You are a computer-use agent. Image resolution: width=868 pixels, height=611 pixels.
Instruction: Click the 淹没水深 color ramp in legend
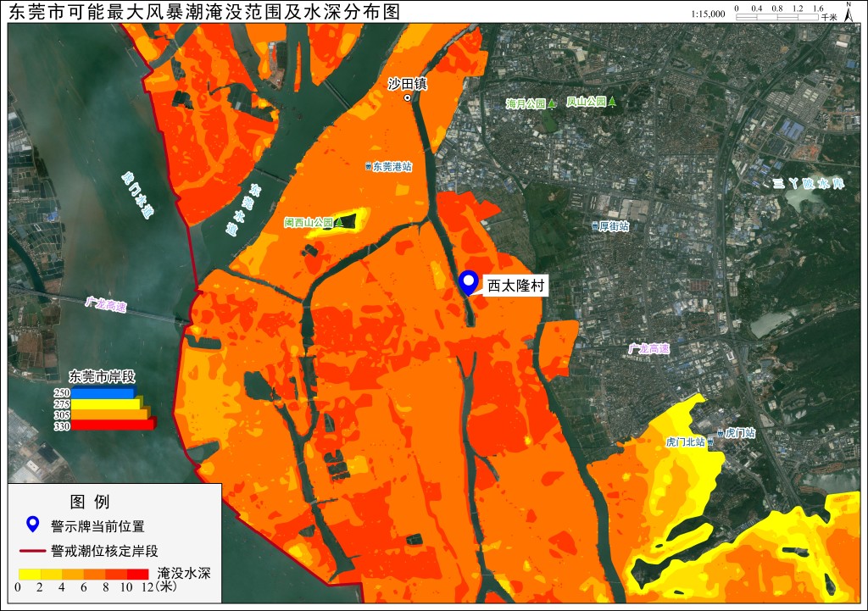click(x=84, y=574)
